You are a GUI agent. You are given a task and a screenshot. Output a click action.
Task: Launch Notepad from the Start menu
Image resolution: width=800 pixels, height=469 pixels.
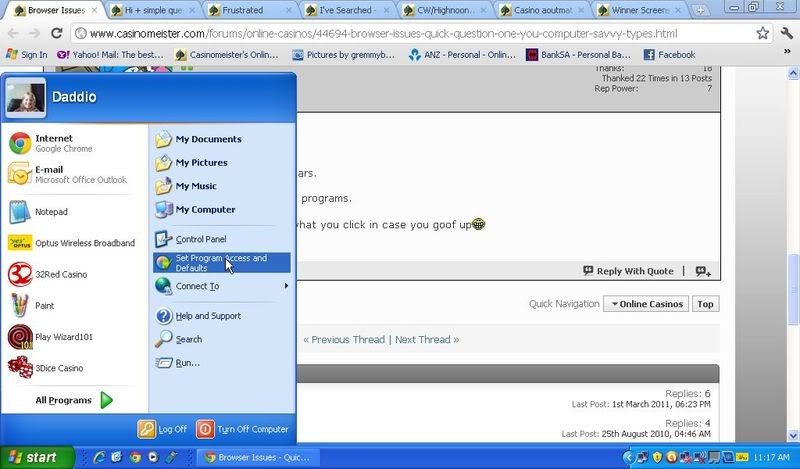coord(38,212)
